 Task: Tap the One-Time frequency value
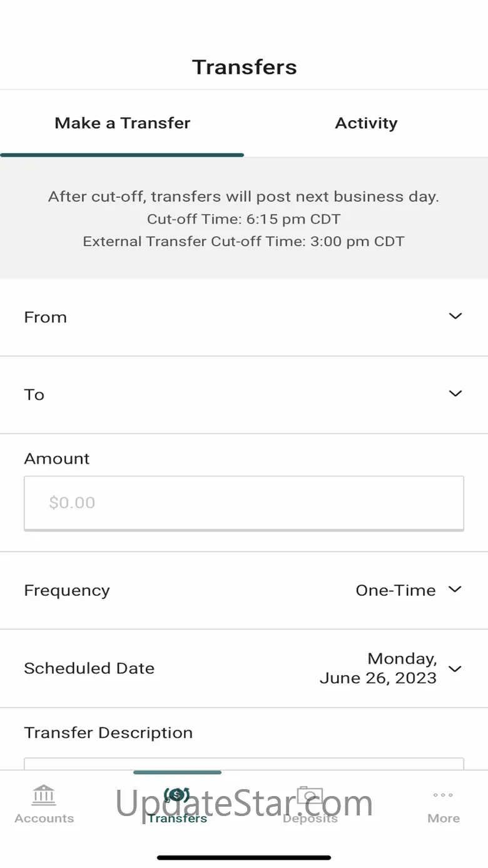(x=395, y=590)
